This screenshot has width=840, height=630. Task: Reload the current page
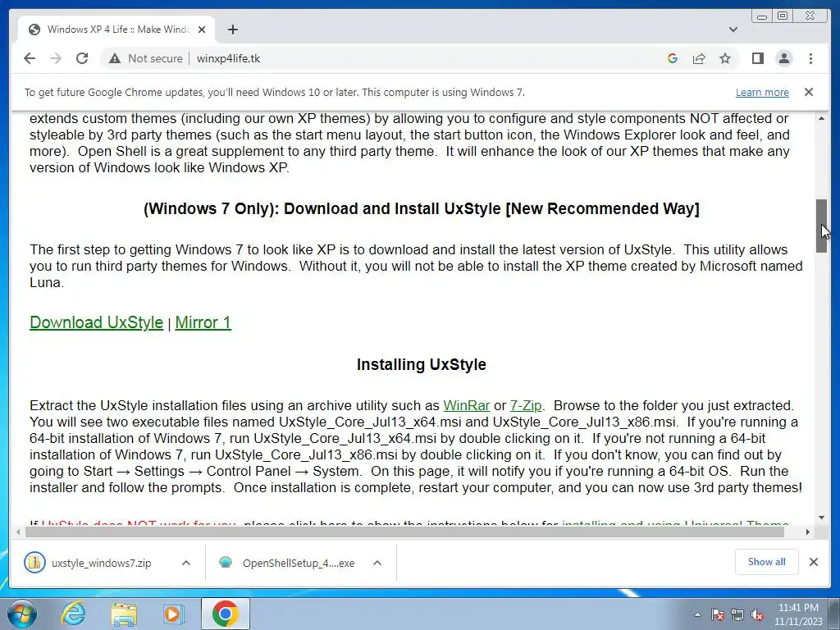tap(82, 58)
